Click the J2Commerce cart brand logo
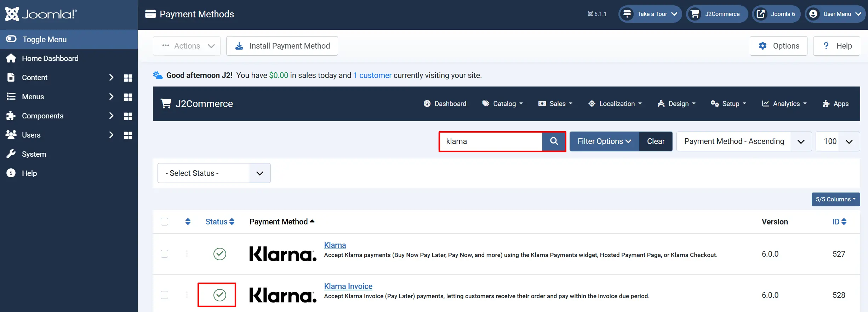This screenshot has width=868, height=312. [x=197, y=104]
